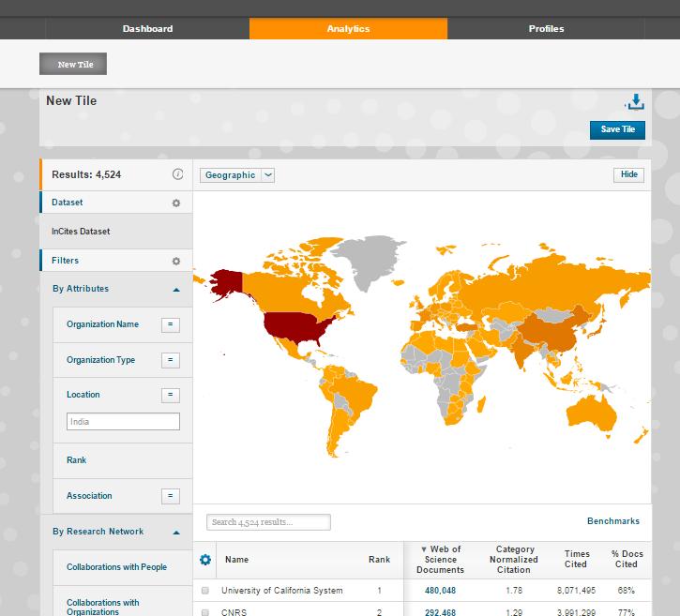Open the Geographic visualization dropdown
Screen dimensions: 680x616
[237, 175]
